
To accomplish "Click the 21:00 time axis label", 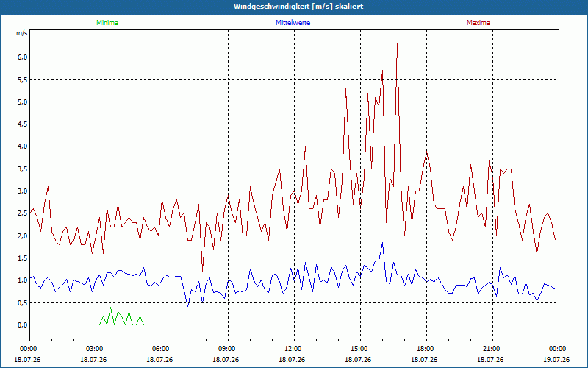I will pos(492,349).
